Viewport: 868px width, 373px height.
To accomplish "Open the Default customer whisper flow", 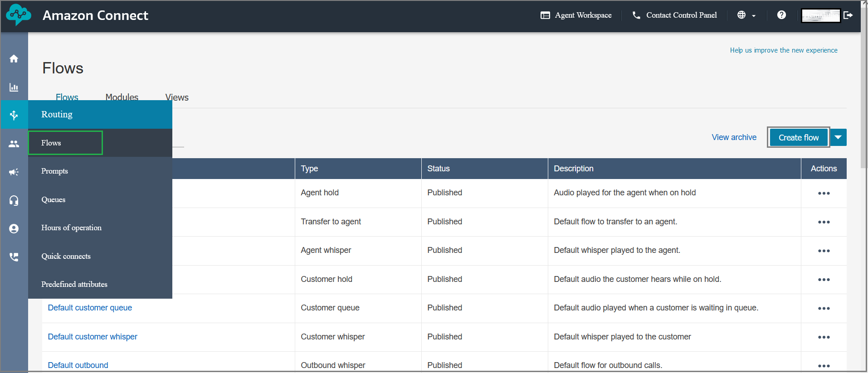I will point(93,337).
